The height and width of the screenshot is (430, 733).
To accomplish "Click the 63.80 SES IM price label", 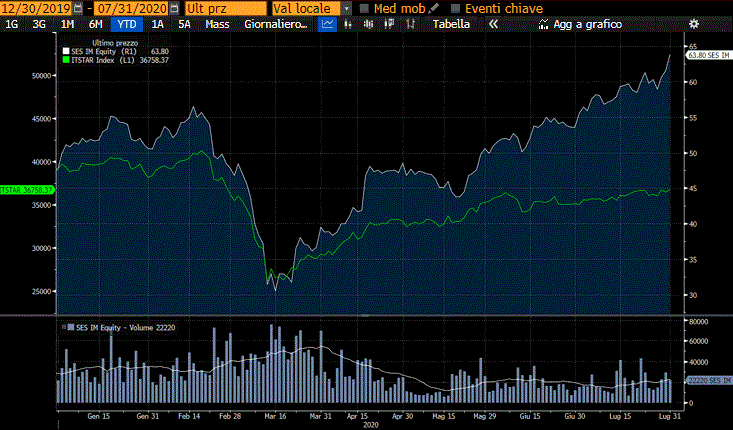I will point(709,55).
